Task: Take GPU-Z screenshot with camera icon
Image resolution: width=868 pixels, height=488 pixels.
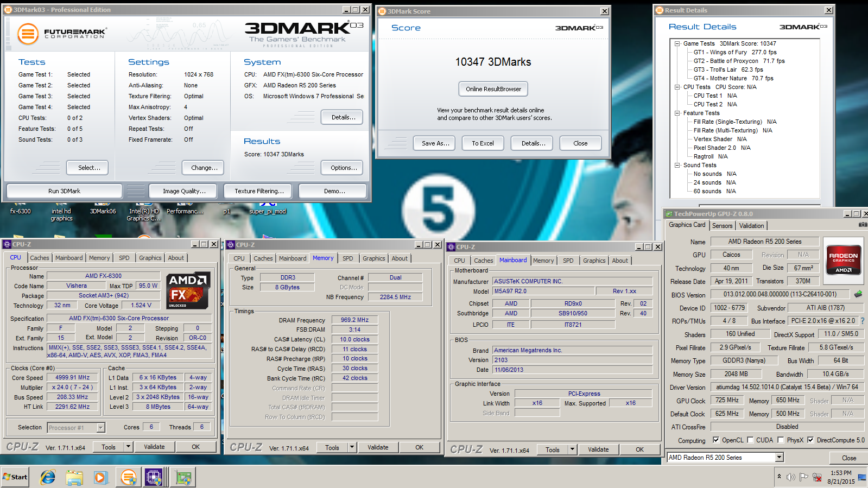Action: coord(863,225)
